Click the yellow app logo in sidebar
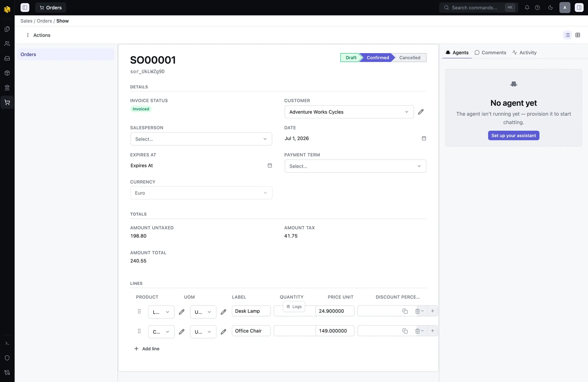The image size is (588, 382). pyautogui.click(x=7, y=9)
